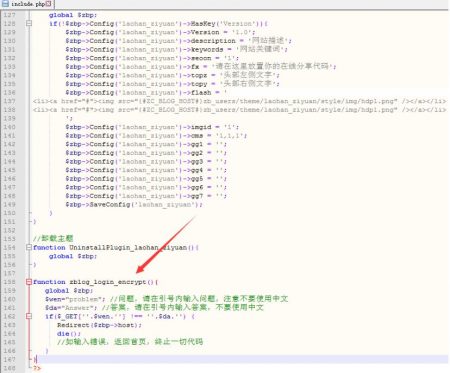Click the seoon = '1' line

coord(152,58)
